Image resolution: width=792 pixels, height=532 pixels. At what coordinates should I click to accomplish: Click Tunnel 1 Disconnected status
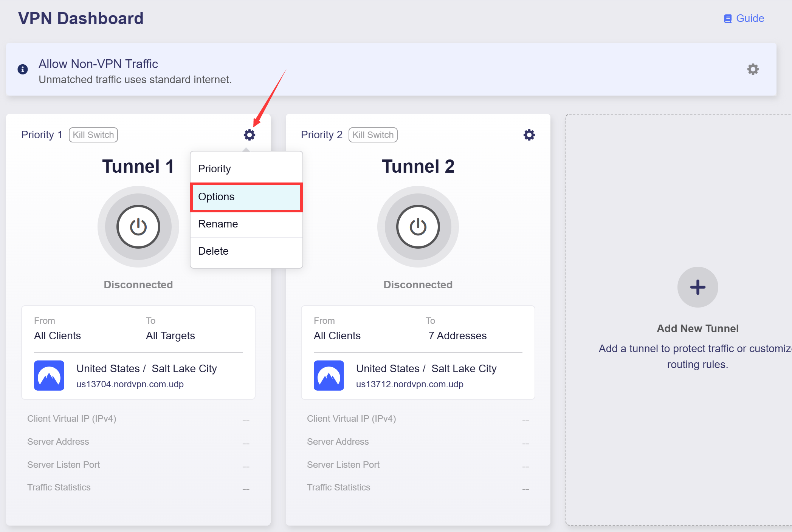point(138,285)
